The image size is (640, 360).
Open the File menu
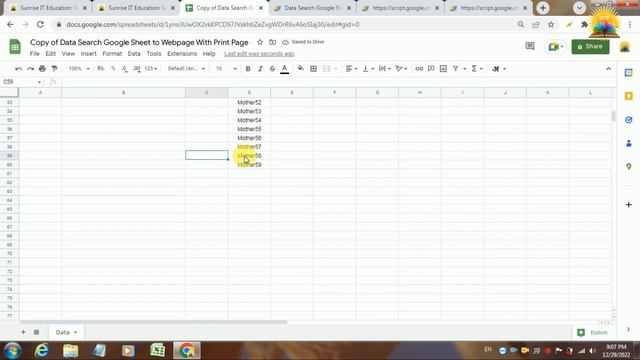[x=35, y=54]
